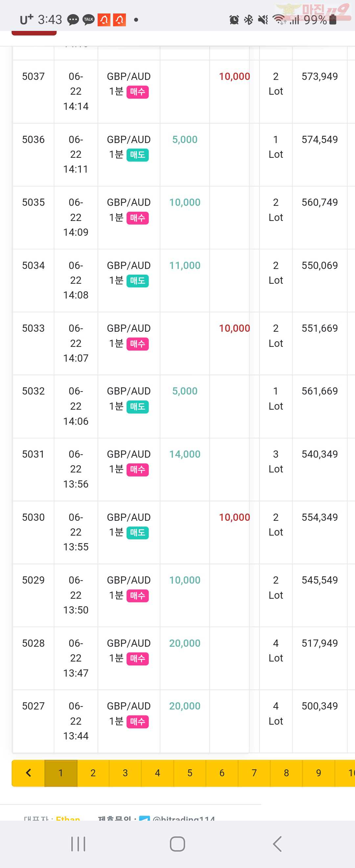Open recent apps navigation icon
The width and height of the screenshot is (355, 868).
pos(78,844)
